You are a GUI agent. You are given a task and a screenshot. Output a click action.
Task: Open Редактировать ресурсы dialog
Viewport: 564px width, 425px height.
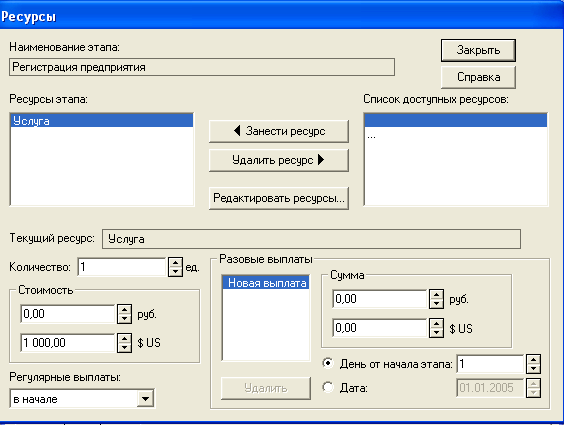279,198
